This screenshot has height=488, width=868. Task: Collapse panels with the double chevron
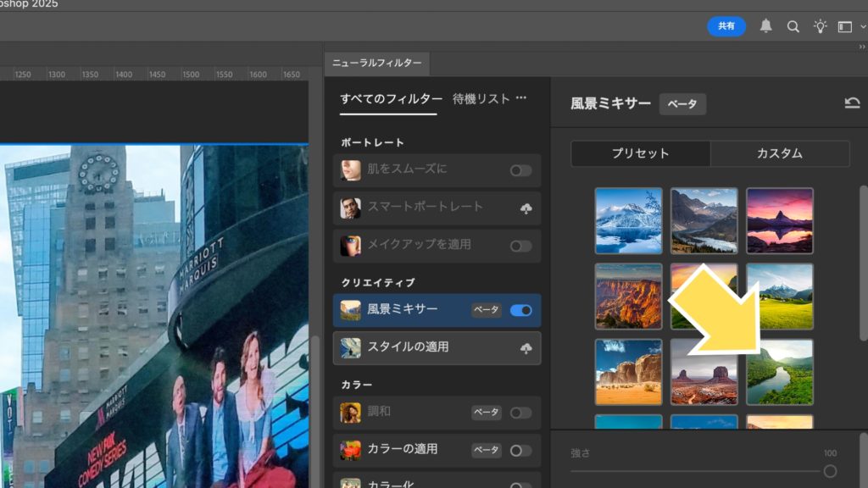pos(862,47)
